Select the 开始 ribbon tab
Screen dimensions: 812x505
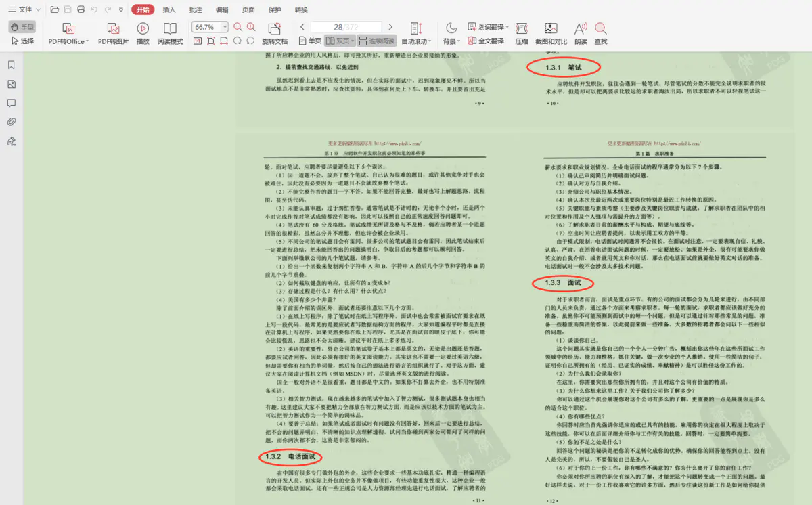(x=142, y=9)
